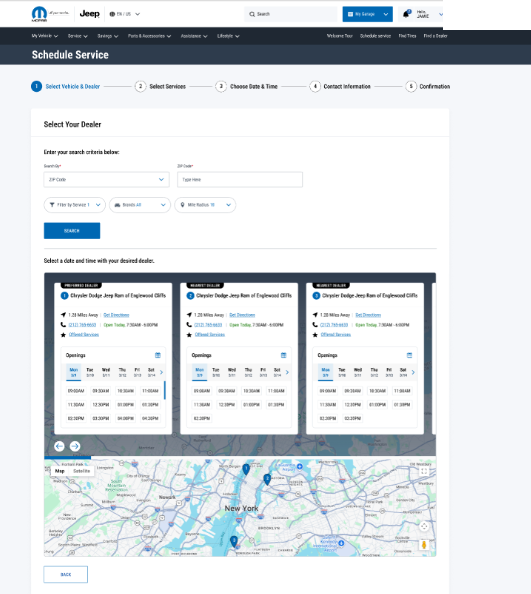This screenshot has height=594, width=531.
Task: Click in the ZIP Code input field
Action: pyautogui.click(x=240, y=180)
